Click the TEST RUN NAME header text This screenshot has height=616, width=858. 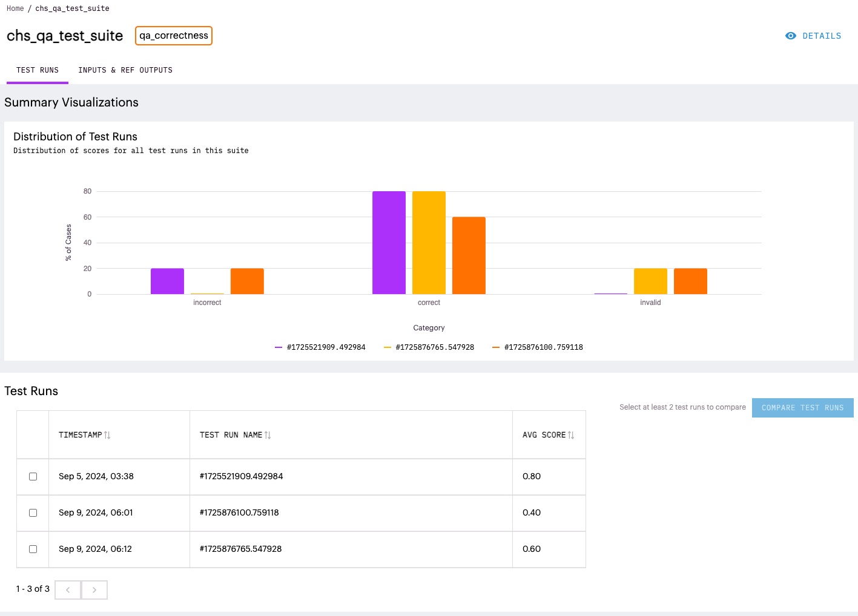point(231,435)
